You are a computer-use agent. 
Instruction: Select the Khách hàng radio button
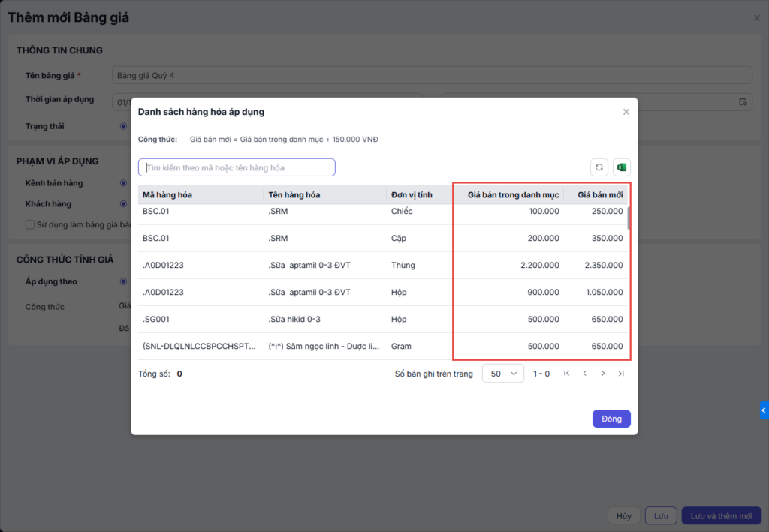[123, 204]
